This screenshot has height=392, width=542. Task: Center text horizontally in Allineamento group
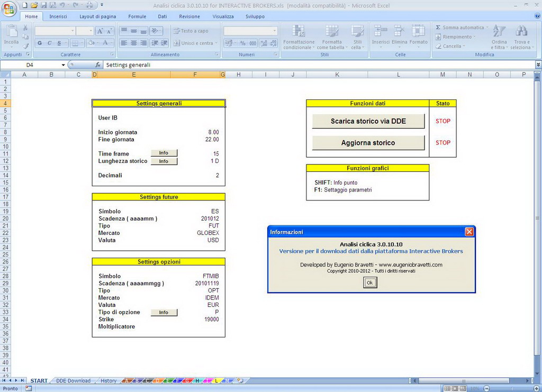[134, 43]
